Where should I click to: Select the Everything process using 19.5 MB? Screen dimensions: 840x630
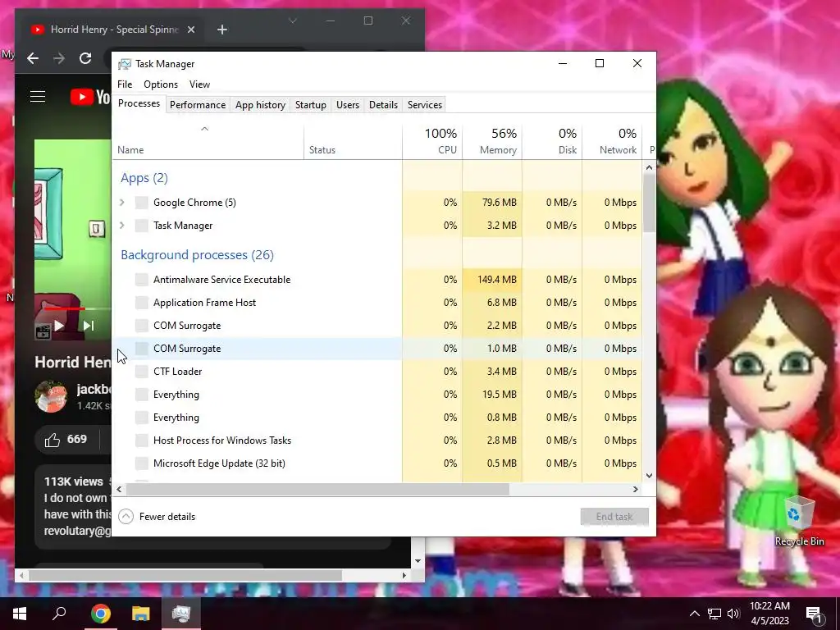[377, 395]
